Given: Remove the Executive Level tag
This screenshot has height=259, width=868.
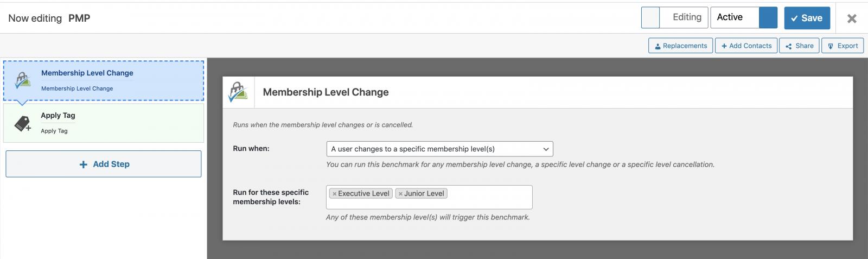Looking at the screenshot, I should pos(335,194).
